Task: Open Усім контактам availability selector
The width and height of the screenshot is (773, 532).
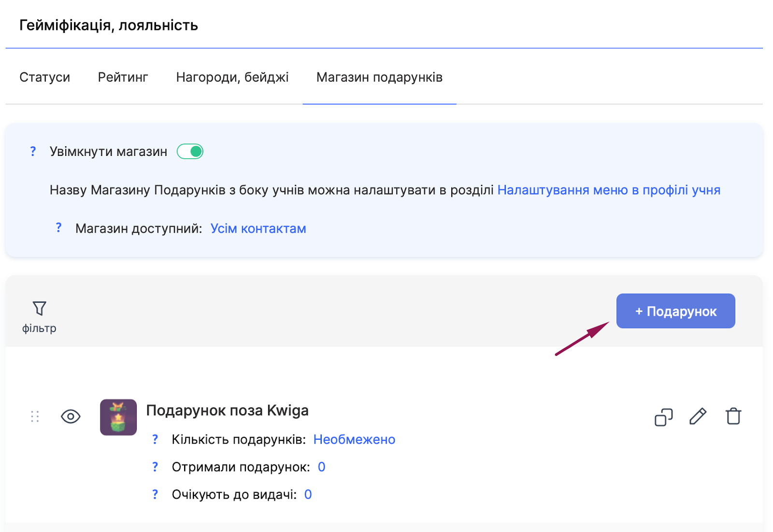Action: pos(258,228)
